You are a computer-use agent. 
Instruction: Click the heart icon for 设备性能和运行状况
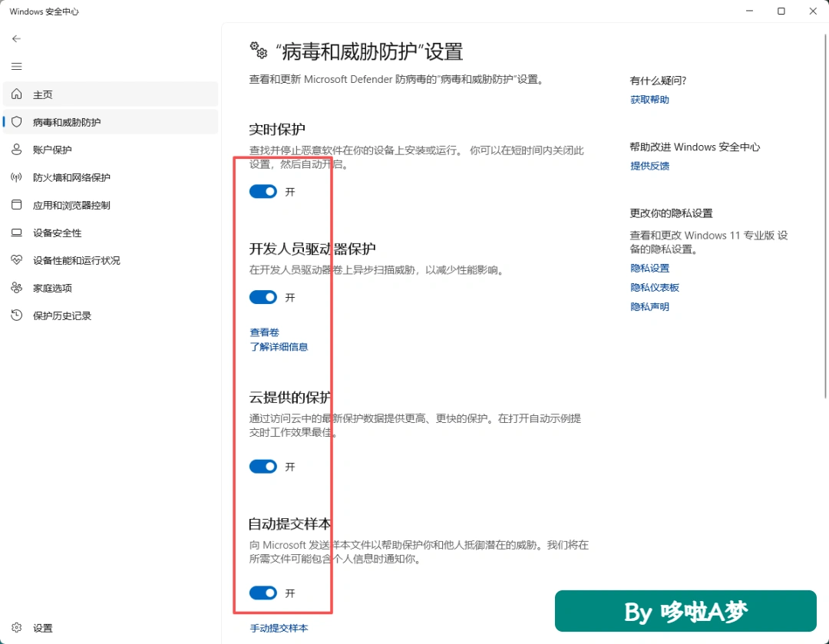[x=16, y=260]
